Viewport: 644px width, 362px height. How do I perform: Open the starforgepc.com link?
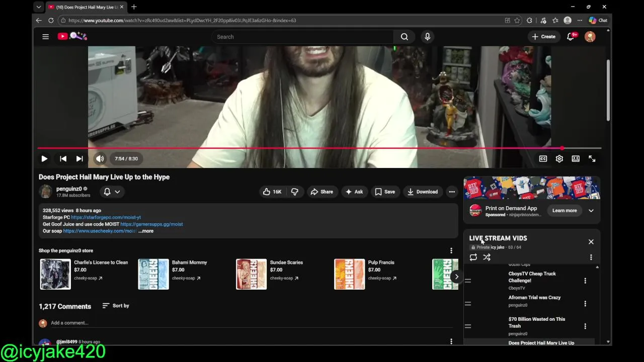coord(106,217)
